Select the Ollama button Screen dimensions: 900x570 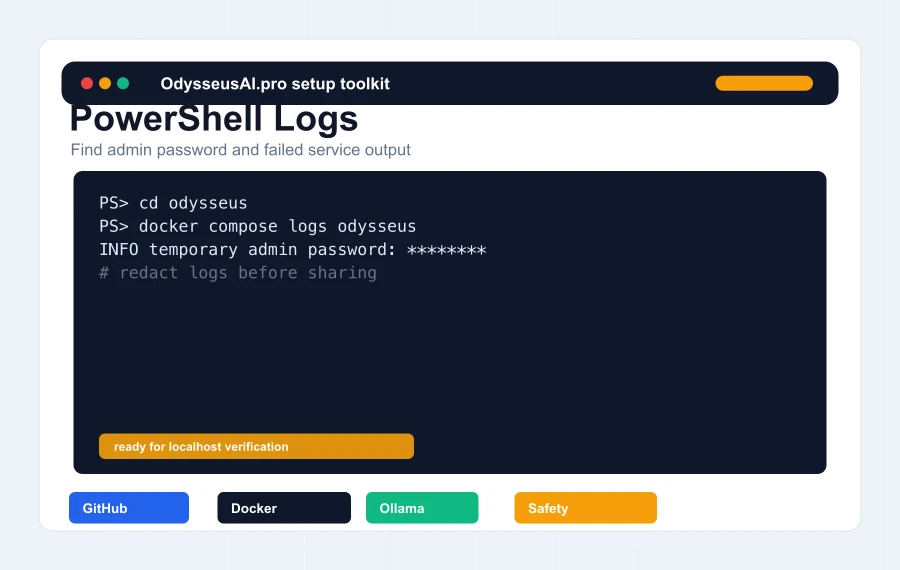(422, 507)
